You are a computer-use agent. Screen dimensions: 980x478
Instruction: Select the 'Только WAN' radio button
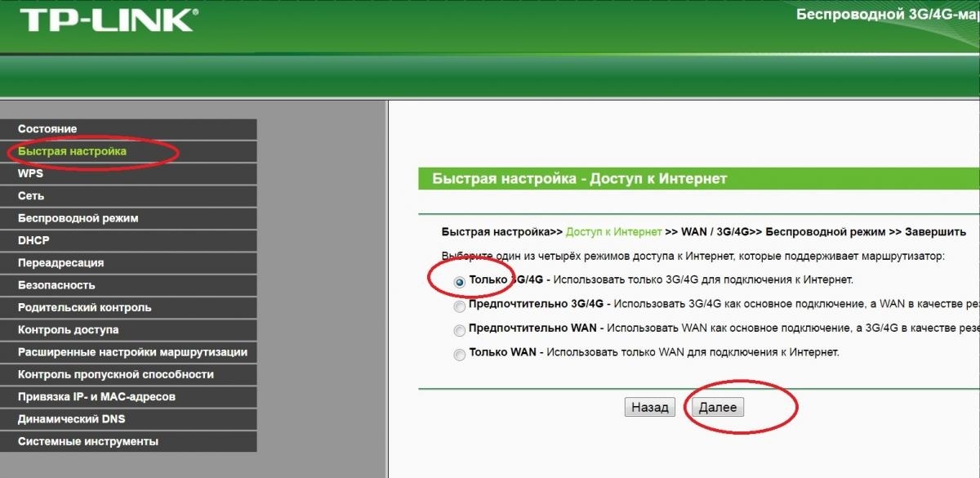460,355
